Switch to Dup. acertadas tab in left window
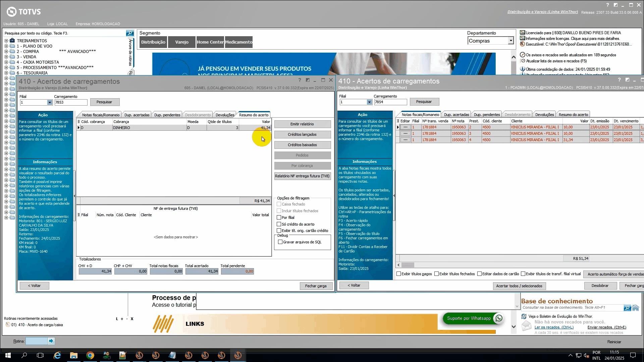The height and width of the screenshot is (362, 644). [x=137, y=115]
